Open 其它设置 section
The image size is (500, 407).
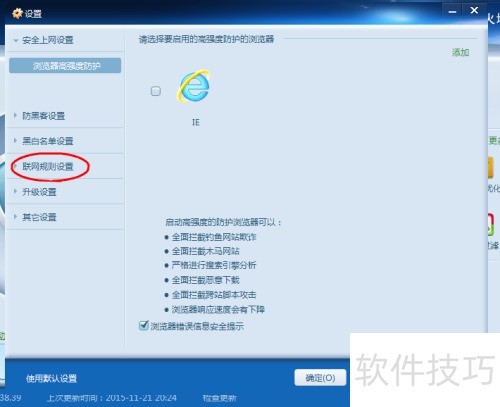pyautogui.click(x=39, y=217)
